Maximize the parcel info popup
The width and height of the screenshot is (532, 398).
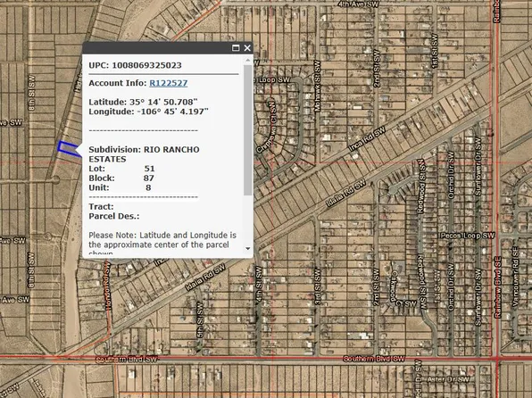tap(236, 48)
